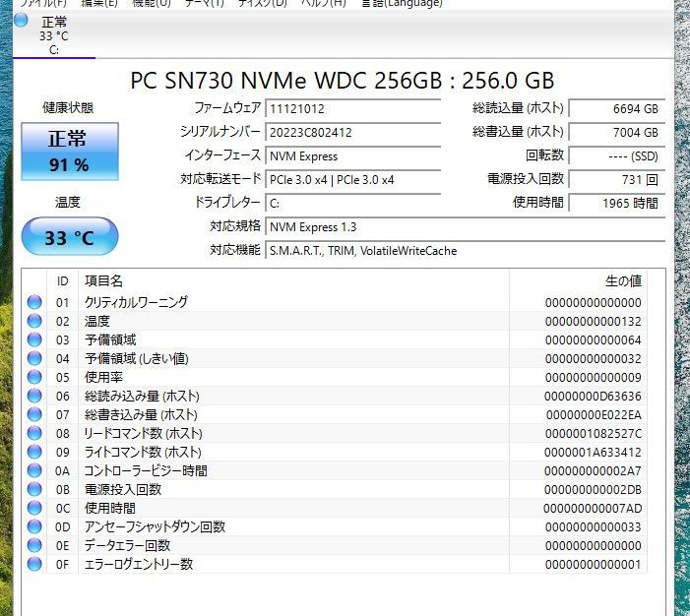The image size is (690, 616).
Task: Select the ライトコマンド数 (ホスト) row
Action: click(335, 452)
